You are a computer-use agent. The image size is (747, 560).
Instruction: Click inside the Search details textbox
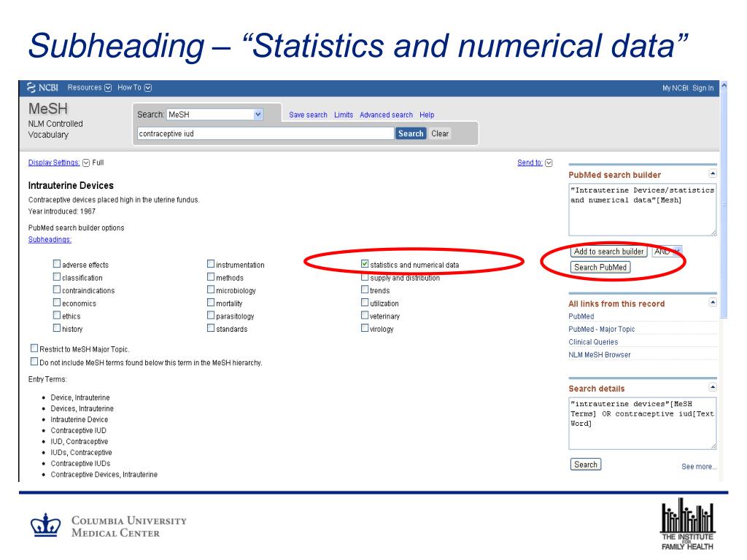(x=642, y=424)
